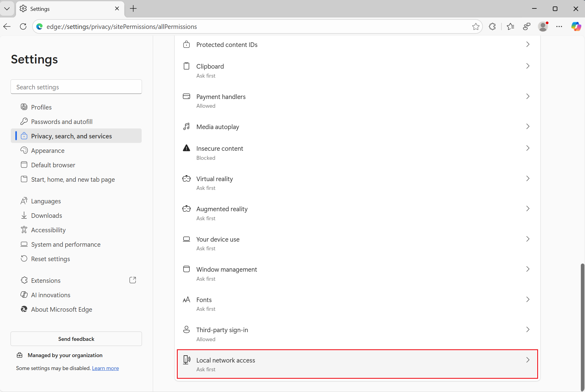This screenshot has width=585, height=392.
Task: Close the Settings tab
Action: click(117, 8)
